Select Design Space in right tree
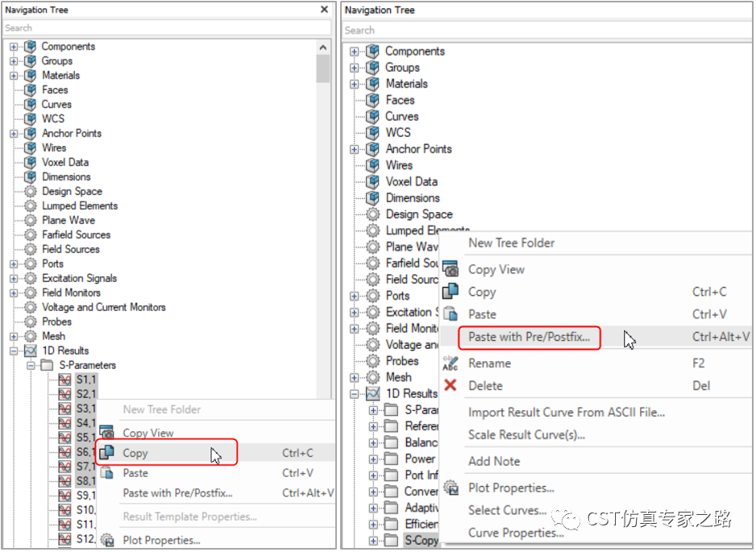 click(x=419, y=214)
